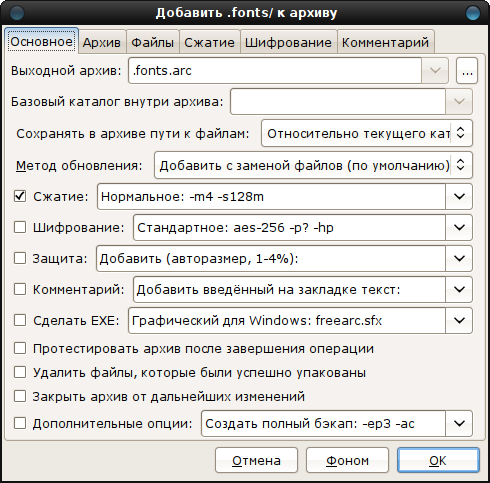Image resolution: width=490 pixels, height=483 pixels.
Task: Expand the Защита options dropdown arrow
Action: [459, 259]
